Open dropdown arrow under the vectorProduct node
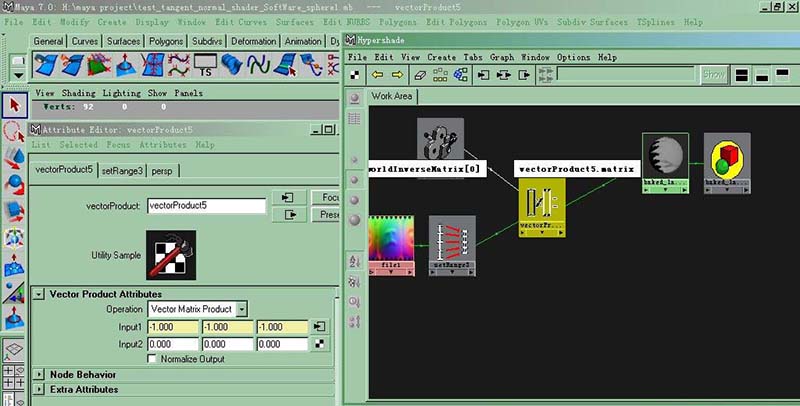This screenshot has height=406, width=800. pos(542,233)
